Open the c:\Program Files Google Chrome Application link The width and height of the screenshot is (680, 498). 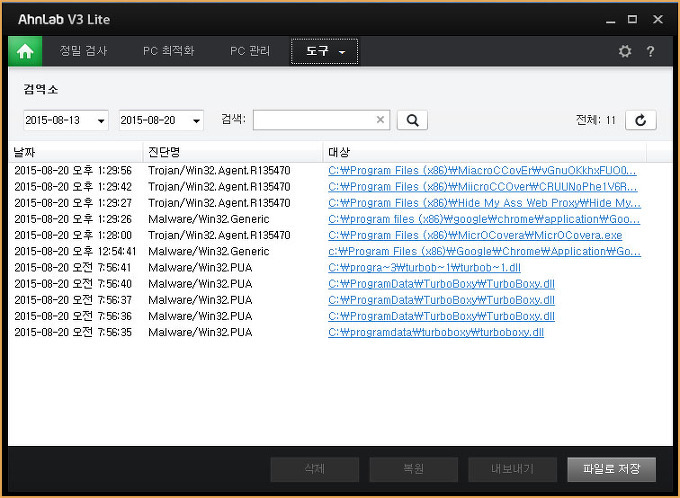(484, 252)
